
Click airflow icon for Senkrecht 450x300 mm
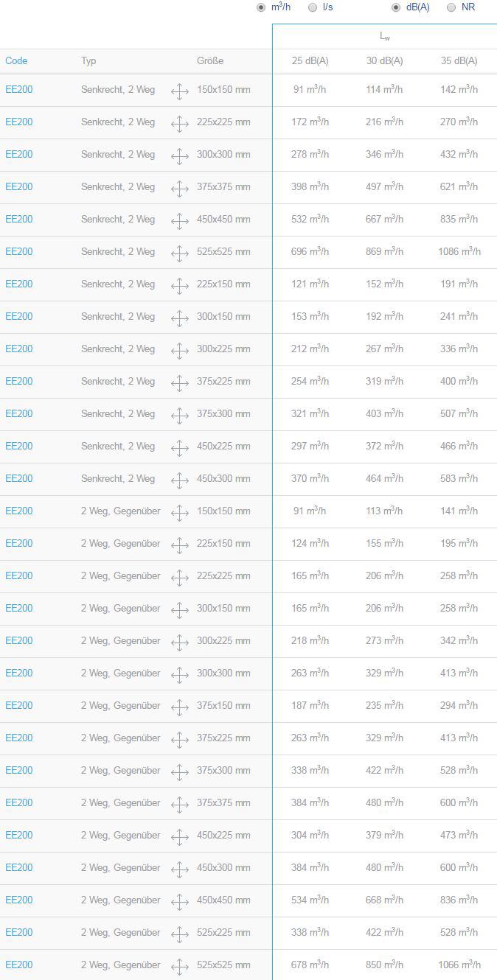point(180,480)
